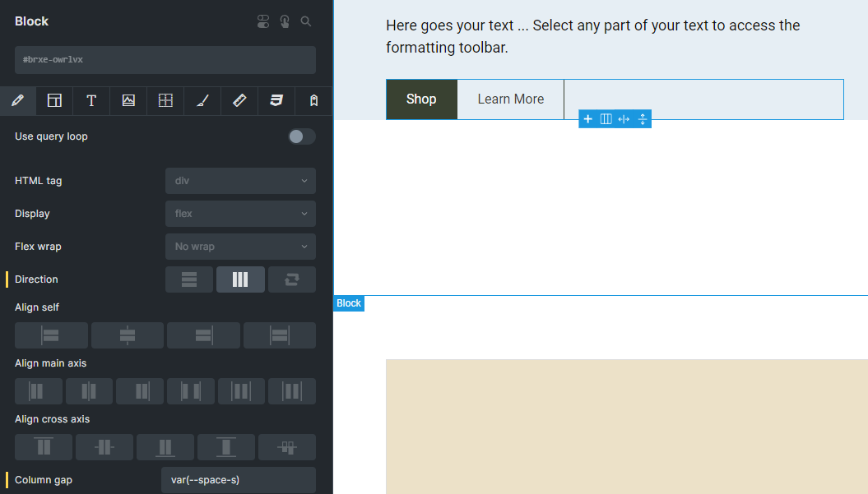The width and height of the screenshot is (868, 494).
Task: Open the Layout settings tab
Action: click(54, 100)
